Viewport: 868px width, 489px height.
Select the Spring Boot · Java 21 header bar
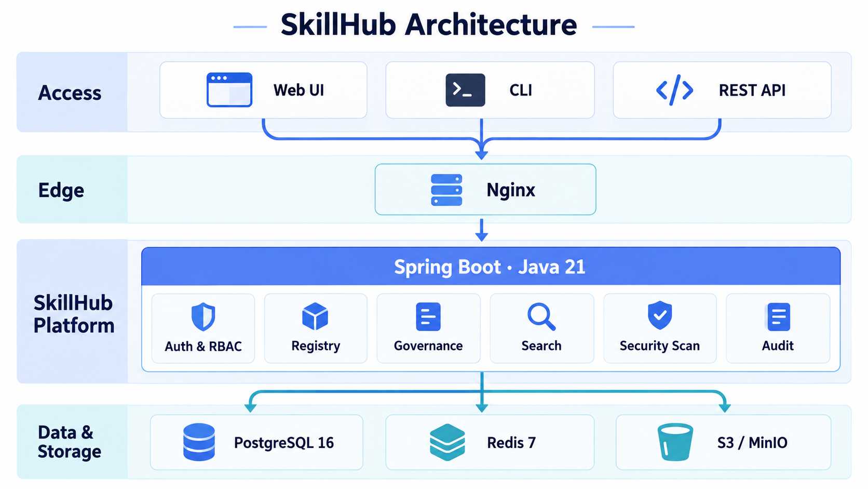click(x=491, y=267)
